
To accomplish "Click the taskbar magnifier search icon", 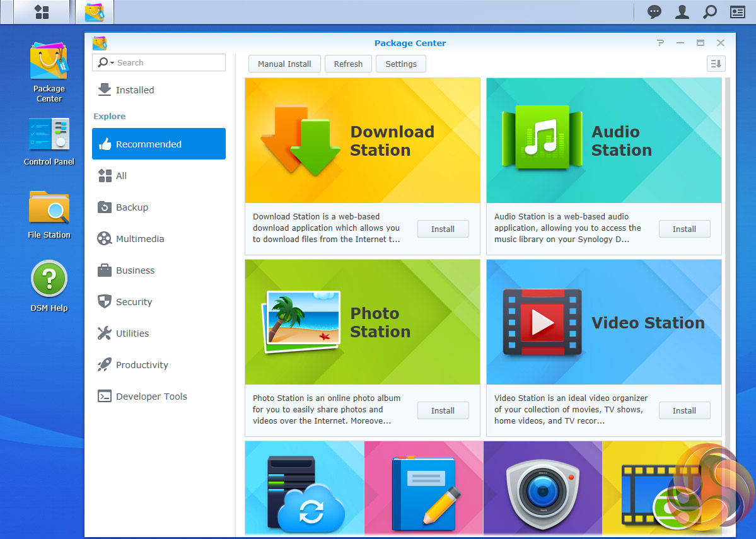I will (x=709, y=11).
